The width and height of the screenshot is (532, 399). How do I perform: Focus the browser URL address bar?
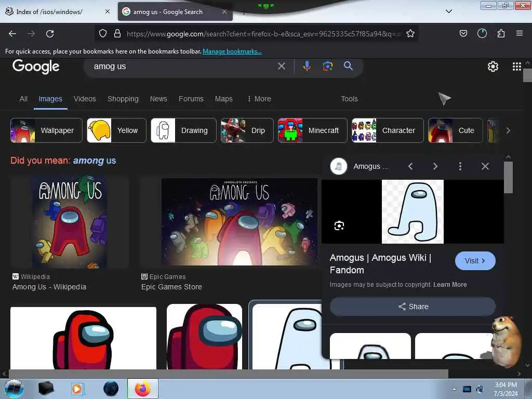tap(261, 34)
